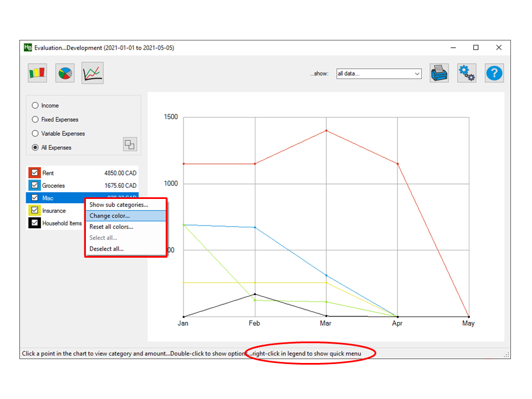This screenshot has width=532, height=399.
Task: Select the Fixed Expenses radio button
Action: click(x=35, y=119)
